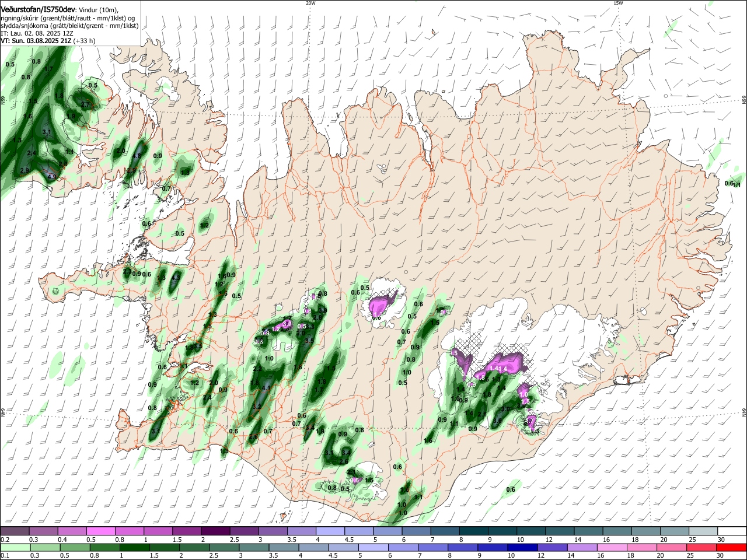
Task: Click the VT: Sun. 03.08.2025 21Z line
Action: (36, 41)
